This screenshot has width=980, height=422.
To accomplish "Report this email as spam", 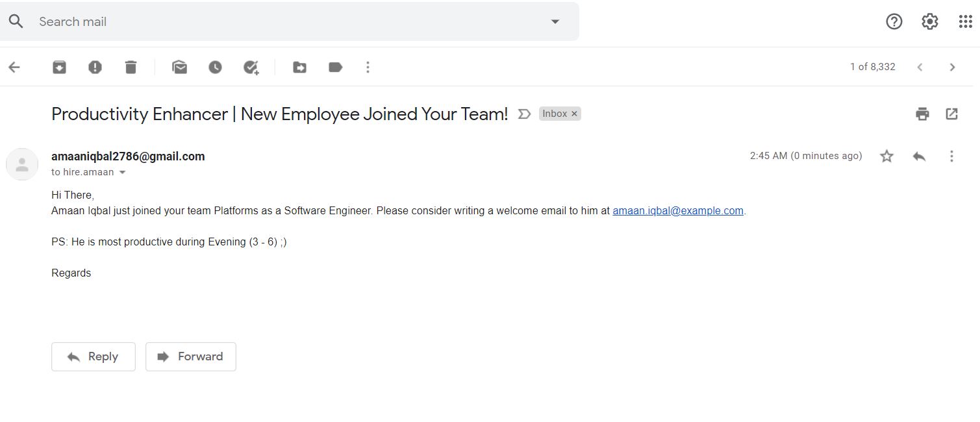I will point(95,67).
